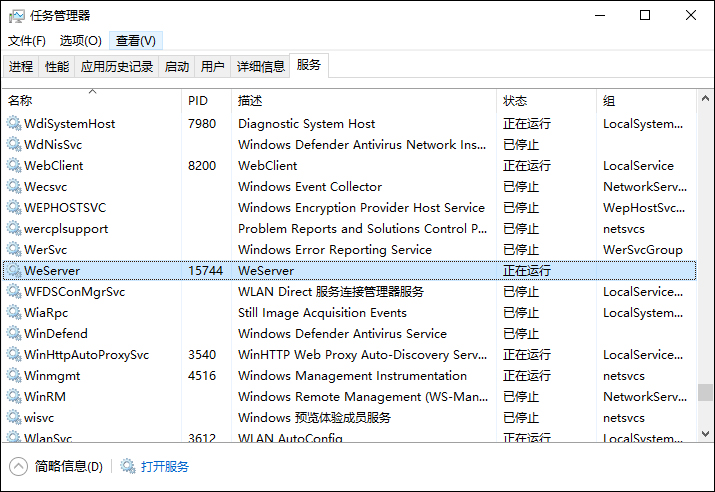Image resolution: width=715 pixels, height=492 pixels.
Task: Click description 'Windows 预览体验成员服务'
Action: coord(314,417)
